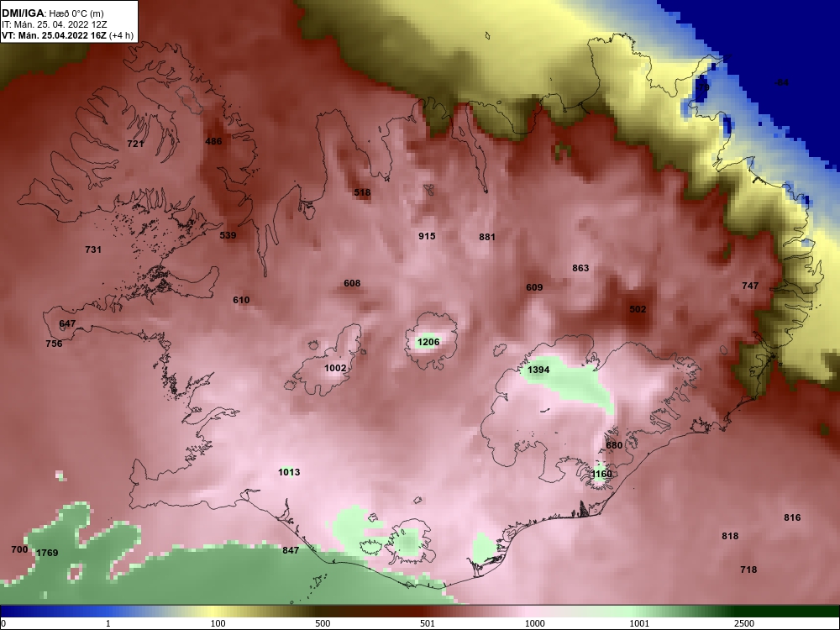Screen dimensions: 840x630
Task: Select the 1206 glacier value
Action: [428, 343]
